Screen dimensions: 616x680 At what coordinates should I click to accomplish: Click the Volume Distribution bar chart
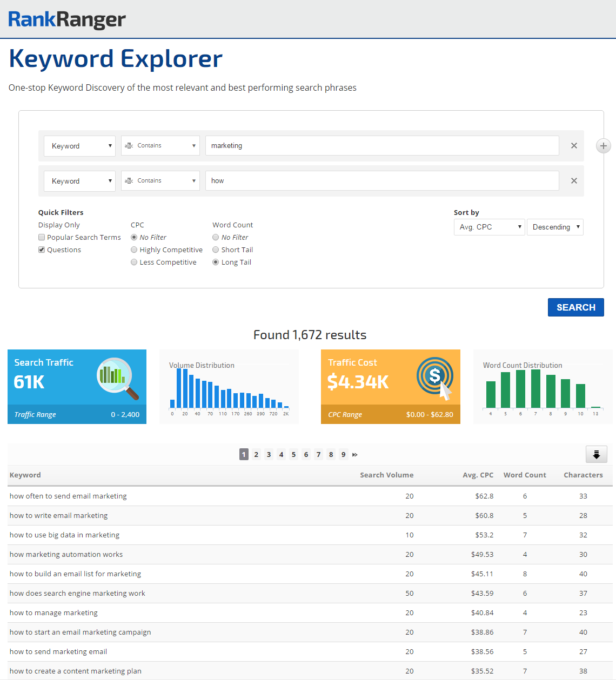click(x=229, y=389)
